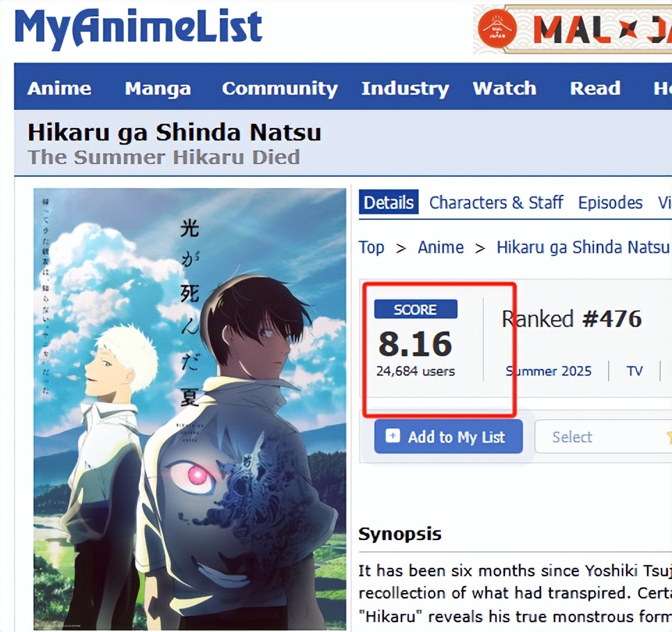Open the anime poster image
The image size is (672, 632).
190,409
